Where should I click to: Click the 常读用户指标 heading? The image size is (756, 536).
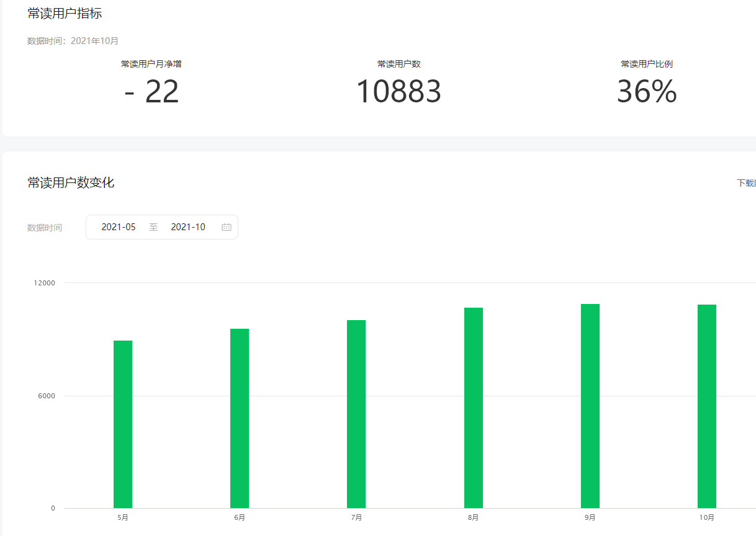65,14
